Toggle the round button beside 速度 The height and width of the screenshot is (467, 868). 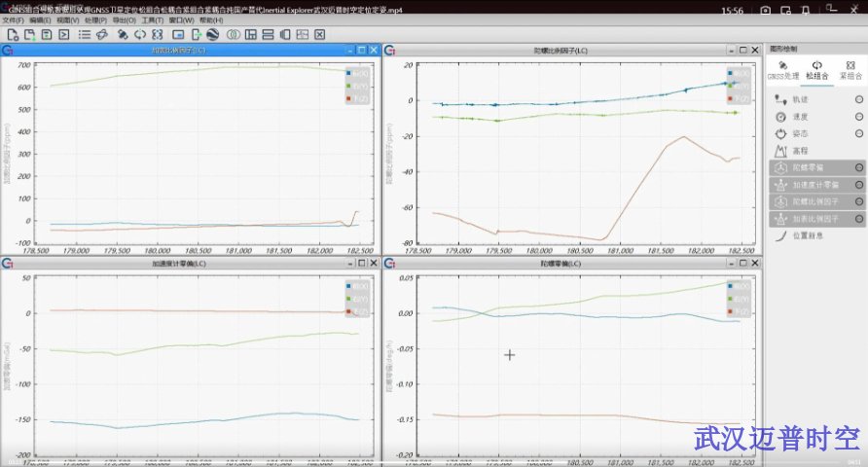click(858, 117)
